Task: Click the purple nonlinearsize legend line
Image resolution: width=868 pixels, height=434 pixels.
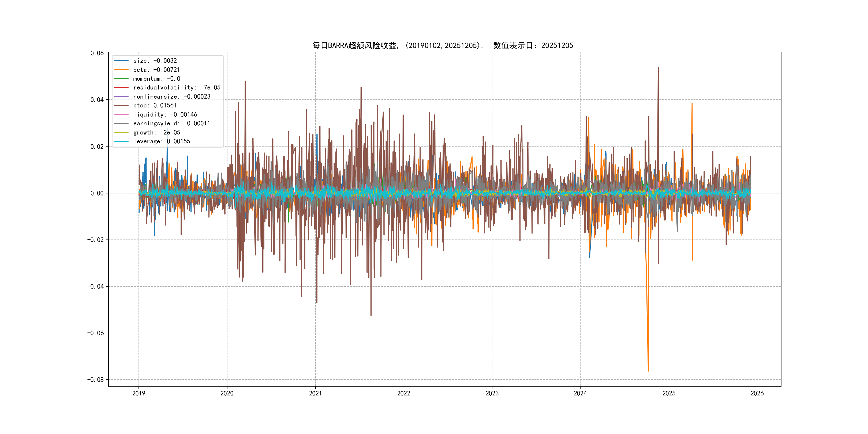Action: click(x=121, y=97)
